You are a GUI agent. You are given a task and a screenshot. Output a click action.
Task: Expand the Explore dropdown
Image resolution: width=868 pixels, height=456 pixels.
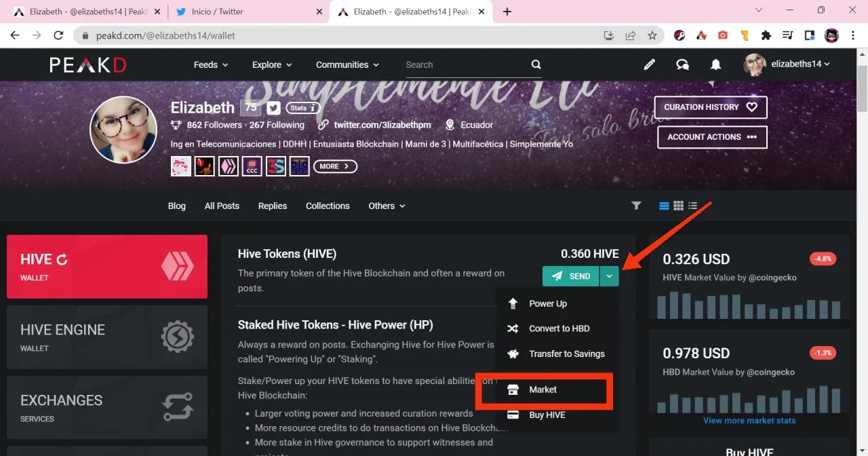tap(272, 64)
